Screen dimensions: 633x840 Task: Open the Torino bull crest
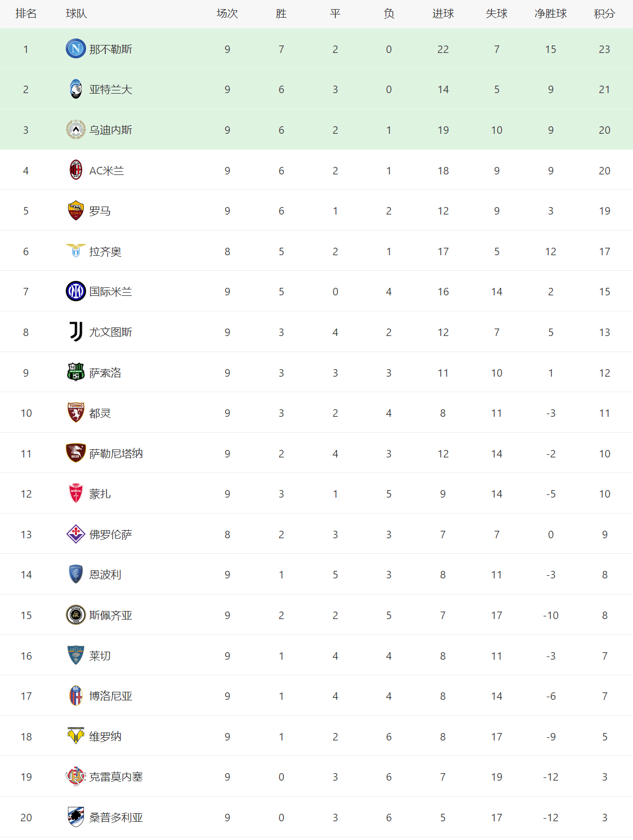(76, 413)
